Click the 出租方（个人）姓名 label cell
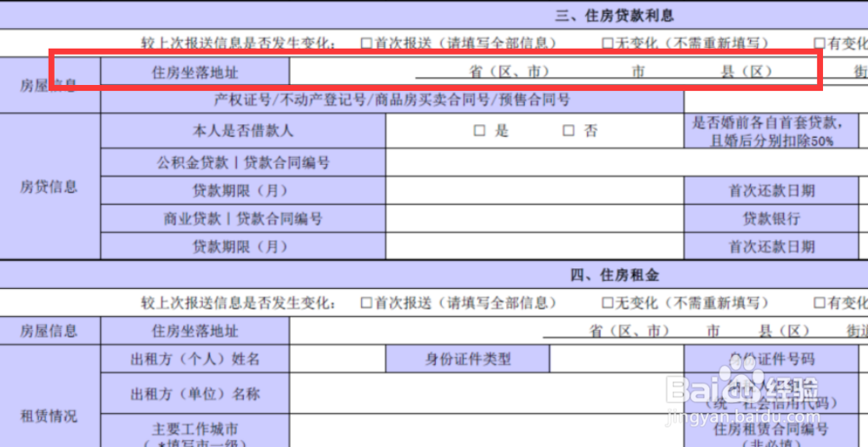 (x=194, y=359)
